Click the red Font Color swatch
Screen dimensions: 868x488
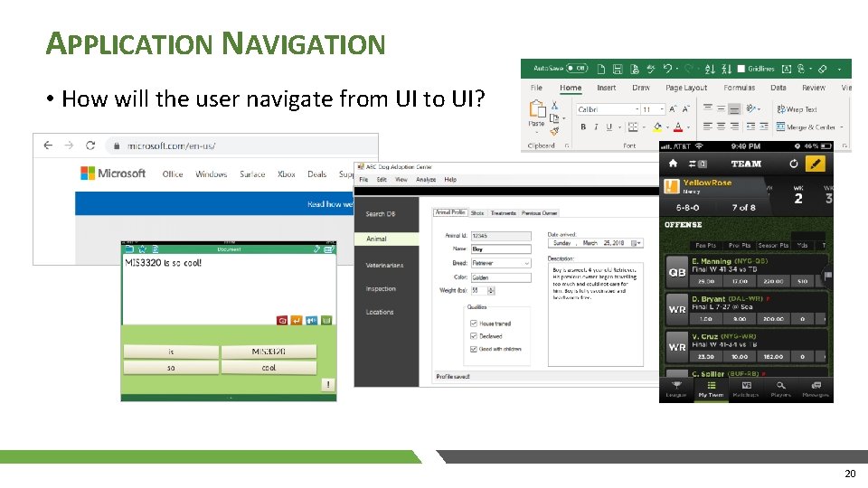(678, 127)
